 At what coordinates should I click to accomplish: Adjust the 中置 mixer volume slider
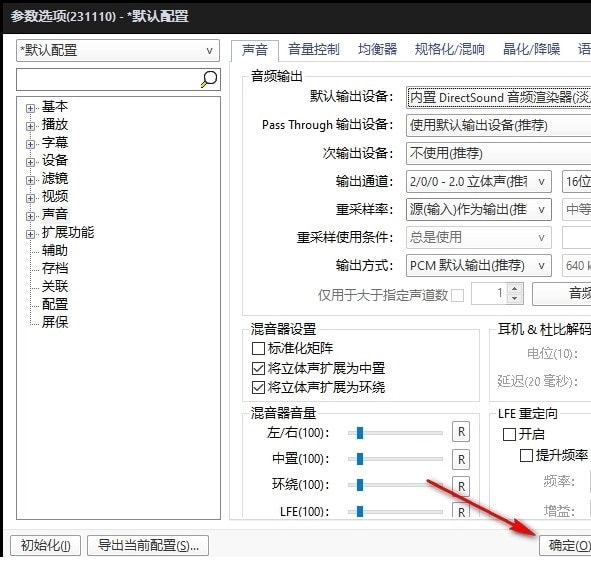pos(395,459)
